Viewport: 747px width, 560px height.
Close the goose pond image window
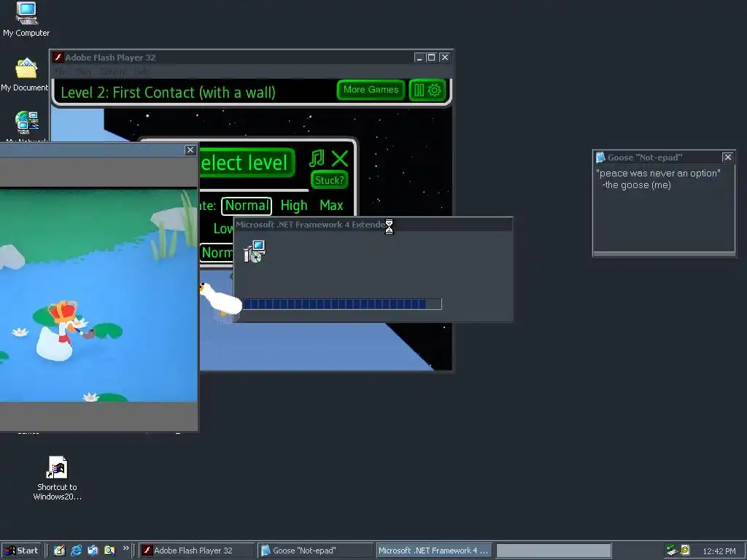point(190,150)
